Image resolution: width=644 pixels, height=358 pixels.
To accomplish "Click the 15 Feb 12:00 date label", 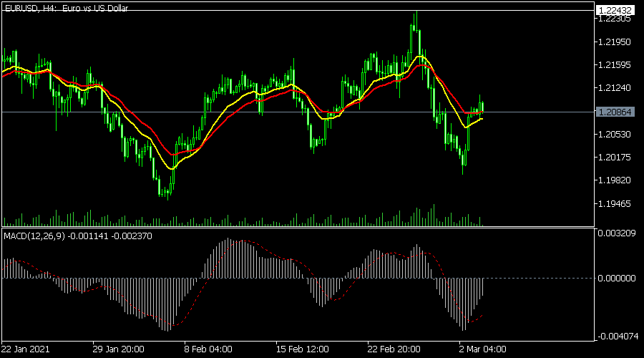I will [302, 349].
